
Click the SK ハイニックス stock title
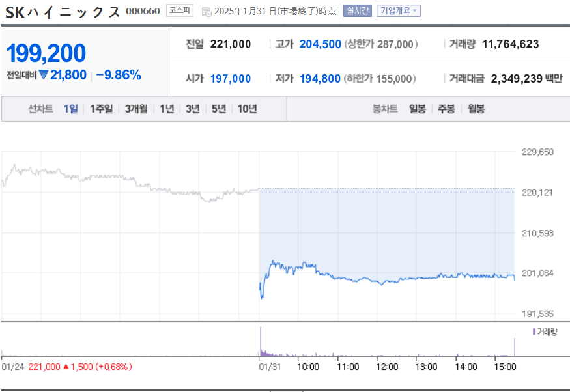(62, 12)
